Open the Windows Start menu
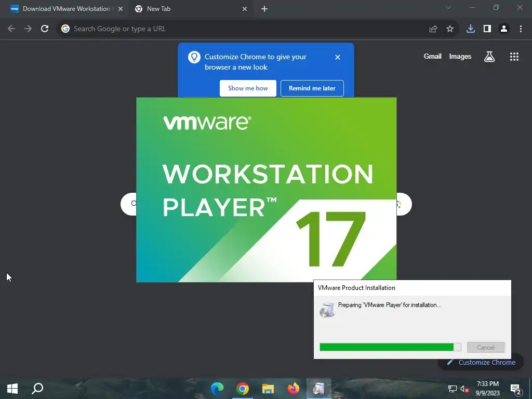 point(12,389)
